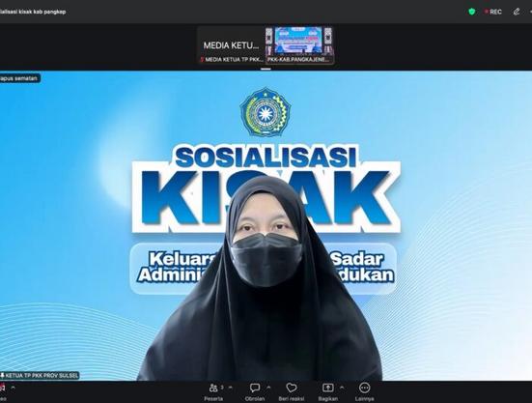Open the Peserta participants panel
Image resolution: width=532 pixels, height=403 pixels.
pyautogui.click(x=213, y=391)
